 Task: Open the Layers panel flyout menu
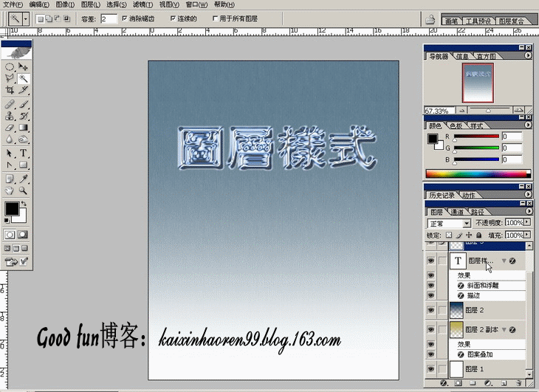[x=529, y=211]
